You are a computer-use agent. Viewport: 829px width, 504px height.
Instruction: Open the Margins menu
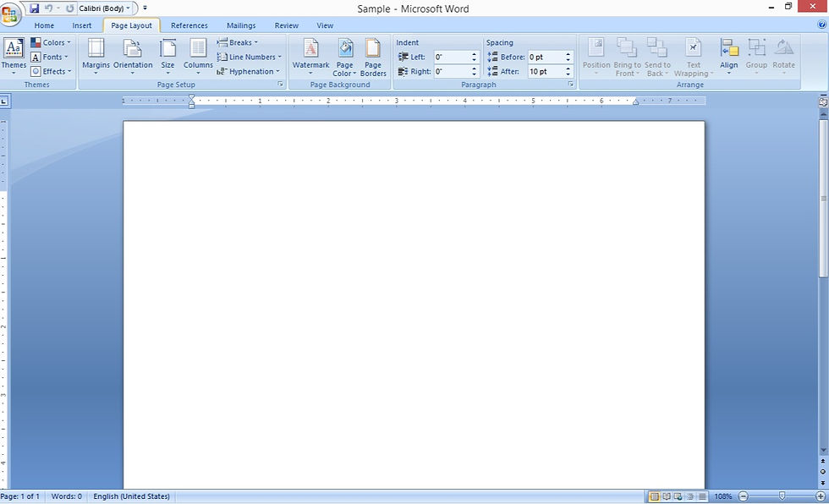pyautogui.click(x=96, y=57)
